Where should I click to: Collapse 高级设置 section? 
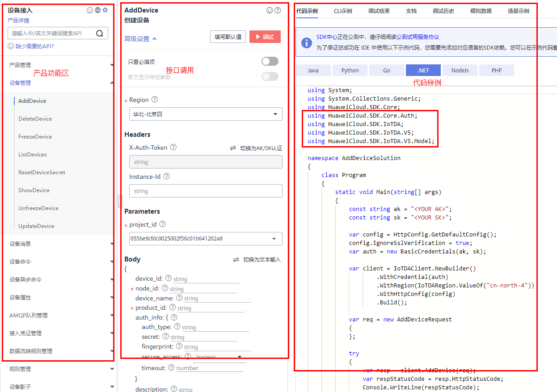[140, 39]
